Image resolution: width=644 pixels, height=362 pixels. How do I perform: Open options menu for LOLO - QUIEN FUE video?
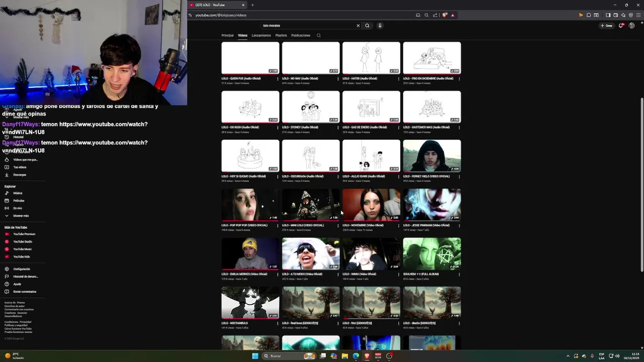278,78
